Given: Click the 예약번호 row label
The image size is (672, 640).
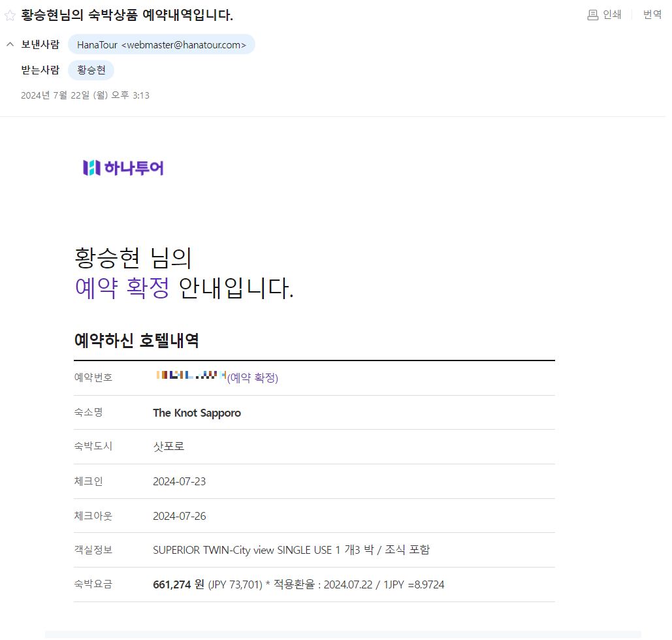Looking at the screenshot, I should coord(93,377).
